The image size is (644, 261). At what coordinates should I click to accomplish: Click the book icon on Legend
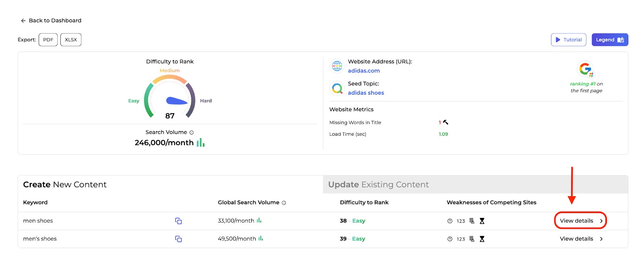click(x=621, y=40)
